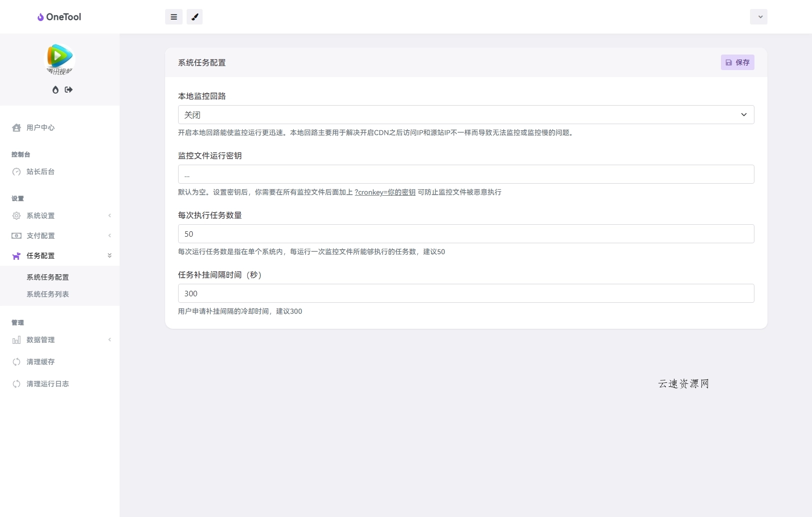Open the hamburger menu in the top toolbar
Screen dimensions: 812x517
(174, 17)
